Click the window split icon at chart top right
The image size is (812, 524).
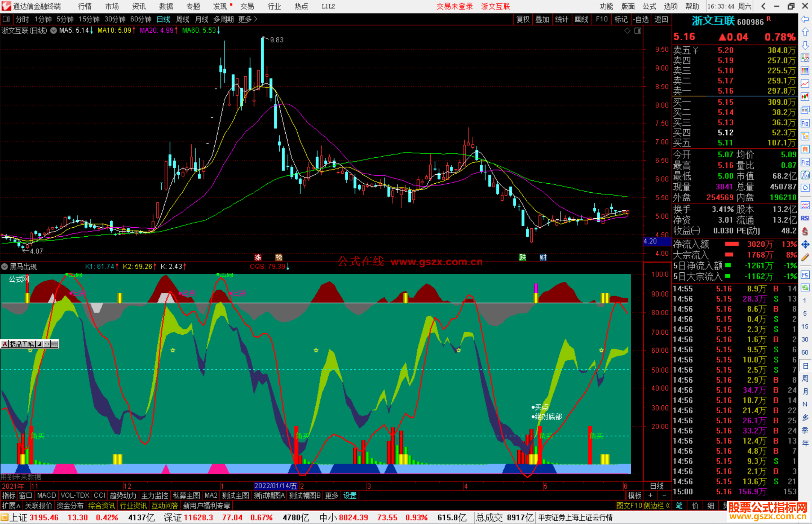tap(638, 31)
